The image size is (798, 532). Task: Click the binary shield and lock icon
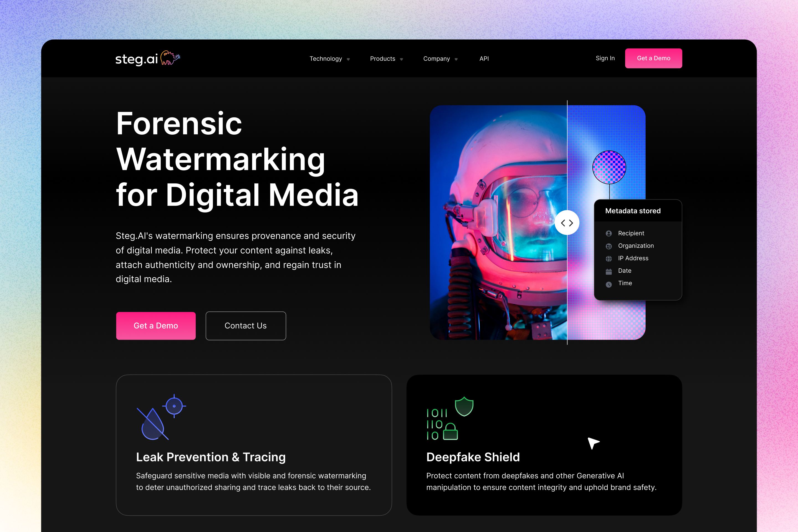coord(450,418)
